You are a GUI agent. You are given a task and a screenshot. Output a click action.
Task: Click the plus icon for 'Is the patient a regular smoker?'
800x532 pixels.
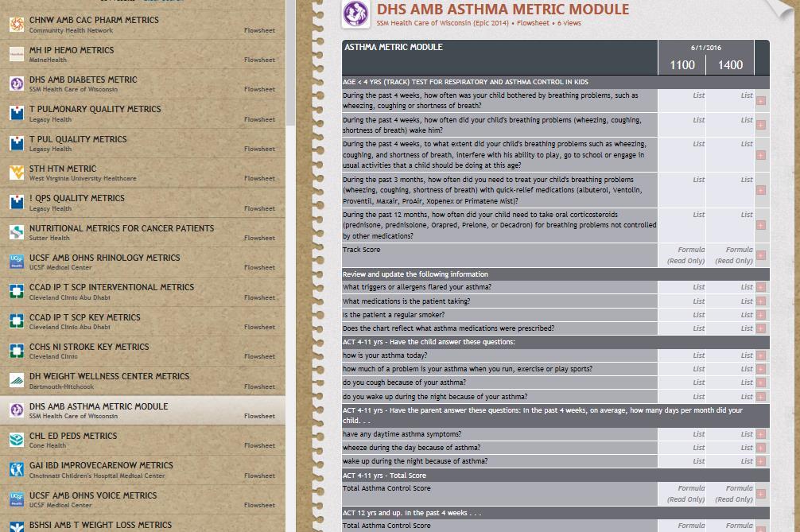[761, 315]
